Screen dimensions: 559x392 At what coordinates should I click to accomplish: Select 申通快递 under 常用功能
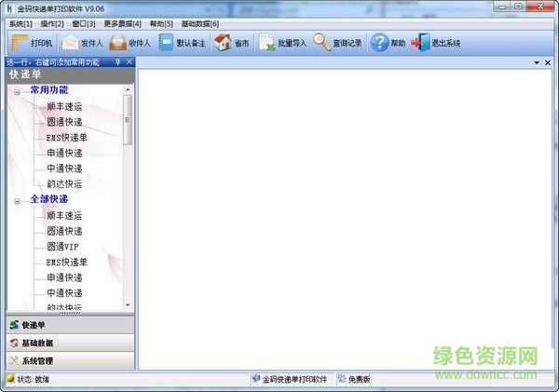[64, 153]
